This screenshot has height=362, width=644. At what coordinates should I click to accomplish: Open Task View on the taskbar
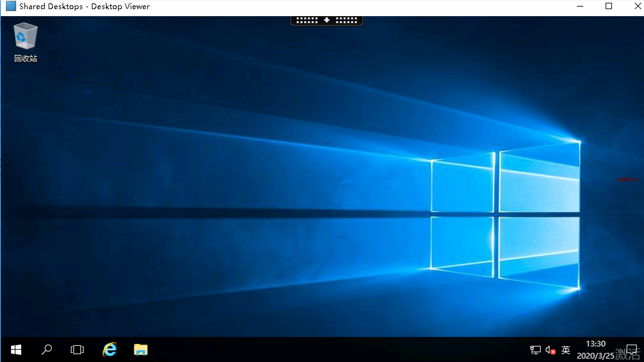point(77,349)
